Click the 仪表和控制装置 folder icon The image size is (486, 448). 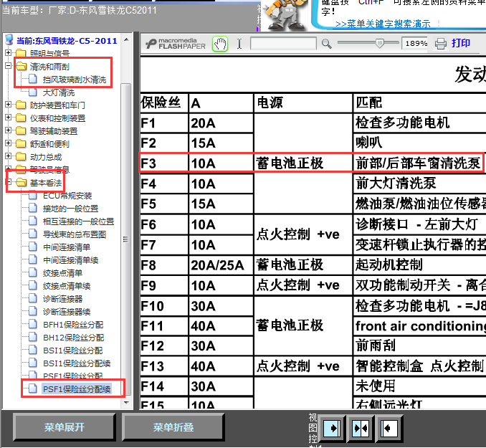coord(21,118)
